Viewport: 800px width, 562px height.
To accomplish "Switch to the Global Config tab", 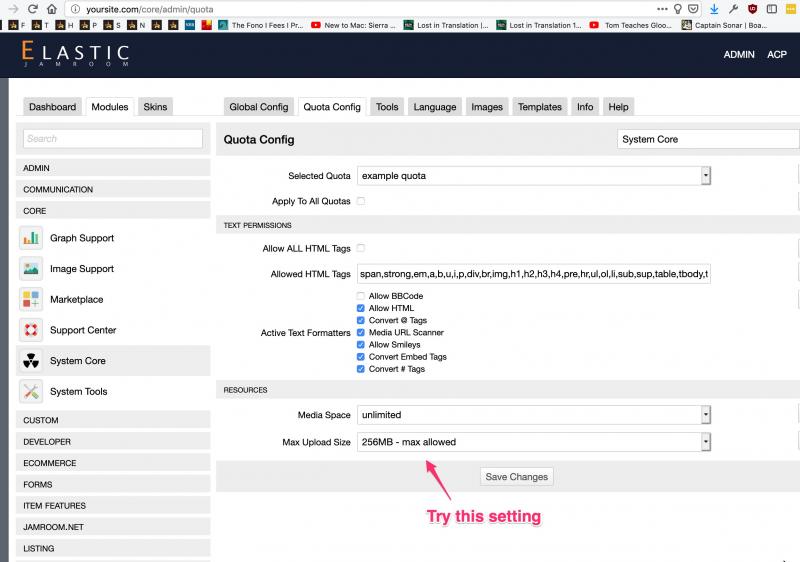I will [x=258, y=107].
